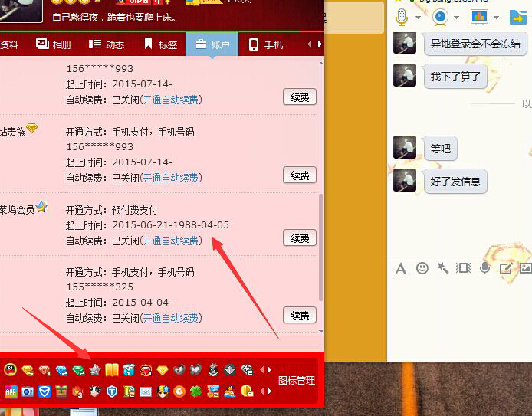The width and height of the screenshot is (532, 416).
Task: Click the green grass block icon
Action: 61,391
